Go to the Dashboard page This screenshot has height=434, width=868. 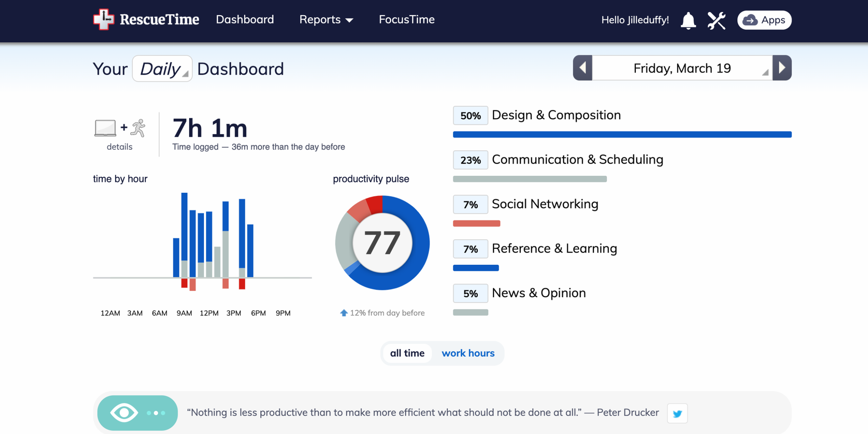click(x=245, y=20)
